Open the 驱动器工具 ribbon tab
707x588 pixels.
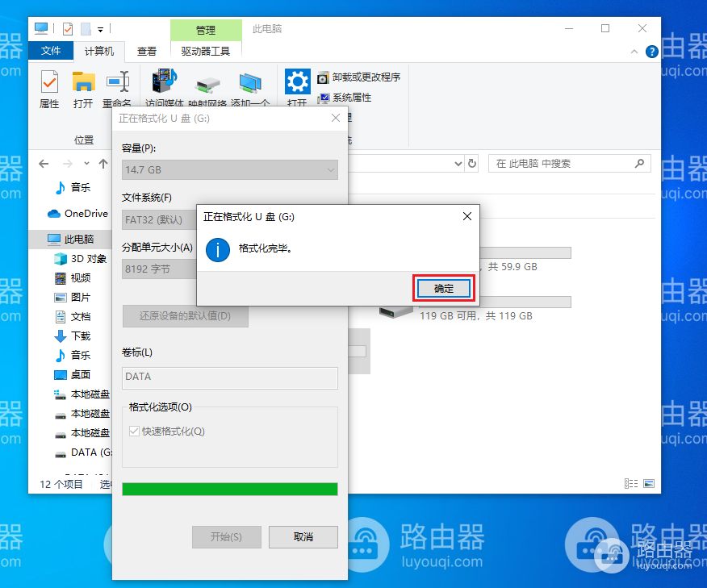click(206, 51)
